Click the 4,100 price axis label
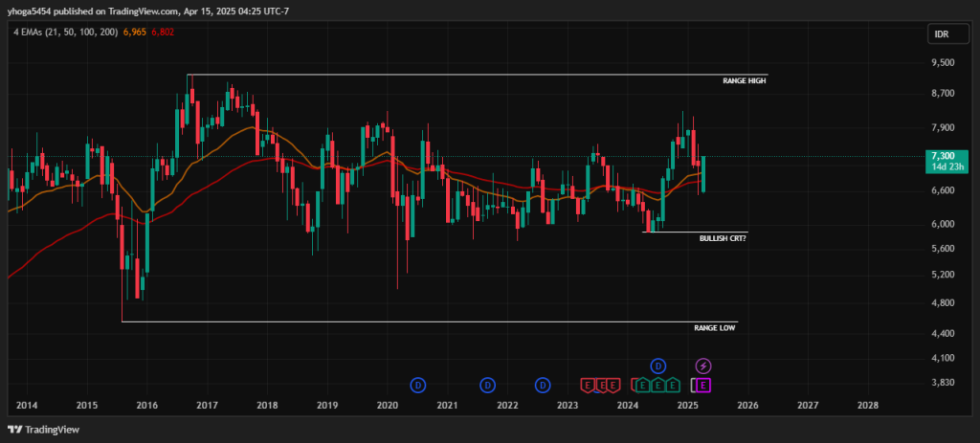The height and width of the screenshot is (443, 980). tap(943, 359)
